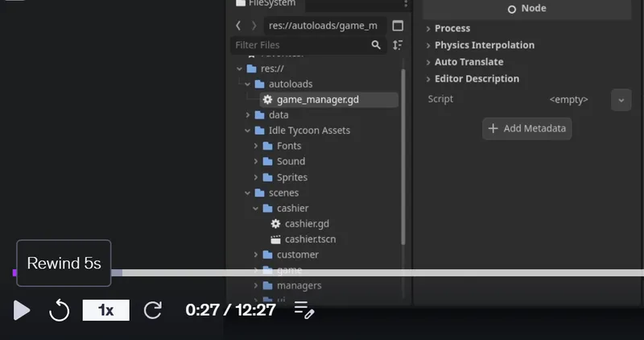The height and width of the screenshot is (340, 644).
Task: Click the Add Metadata button
Action: [527, 129]
